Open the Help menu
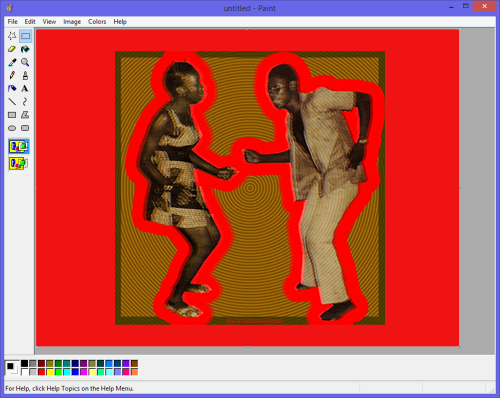Screen dimensions: 500x398 pyautogui.click(x=120, y=22)
